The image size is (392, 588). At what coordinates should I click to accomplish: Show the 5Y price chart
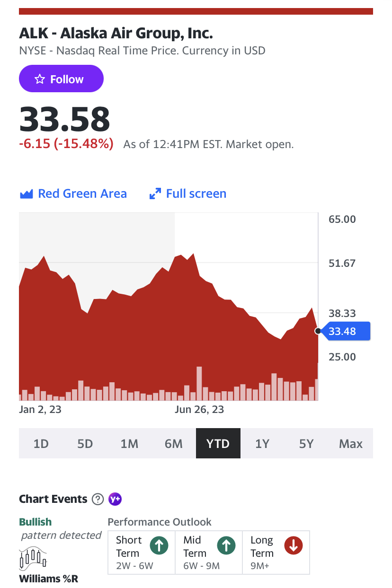click(307, 443)
